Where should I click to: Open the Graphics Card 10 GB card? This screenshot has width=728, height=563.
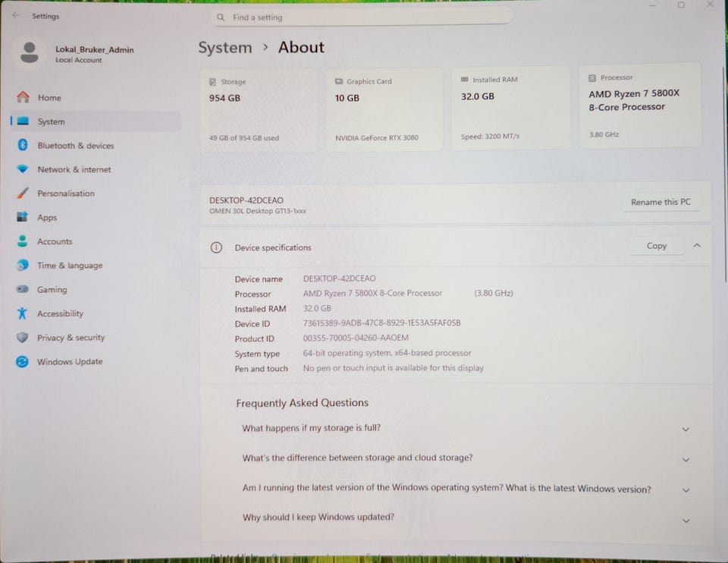[x=384, y=109]
